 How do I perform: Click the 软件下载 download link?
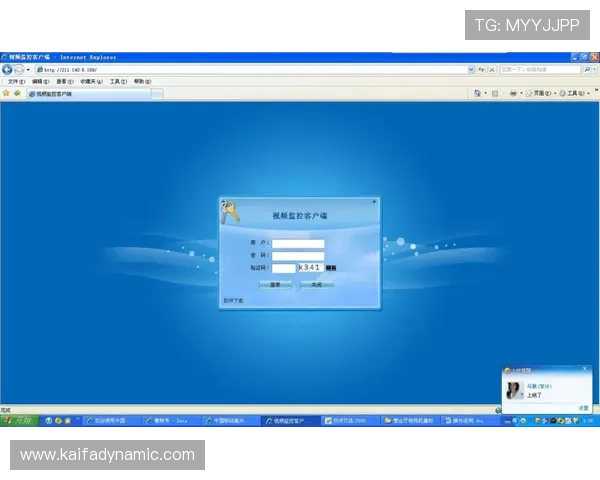click(233, 299)
